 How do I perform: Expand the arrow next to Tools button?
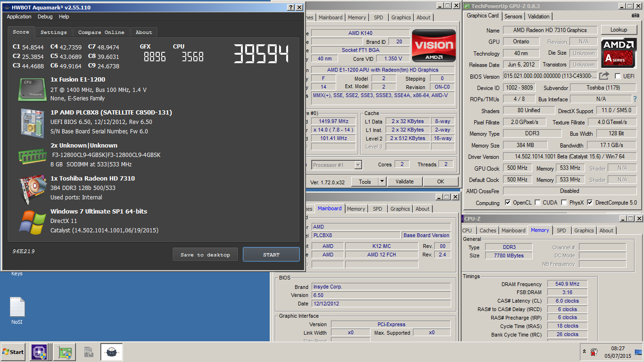tap(382, 181)
